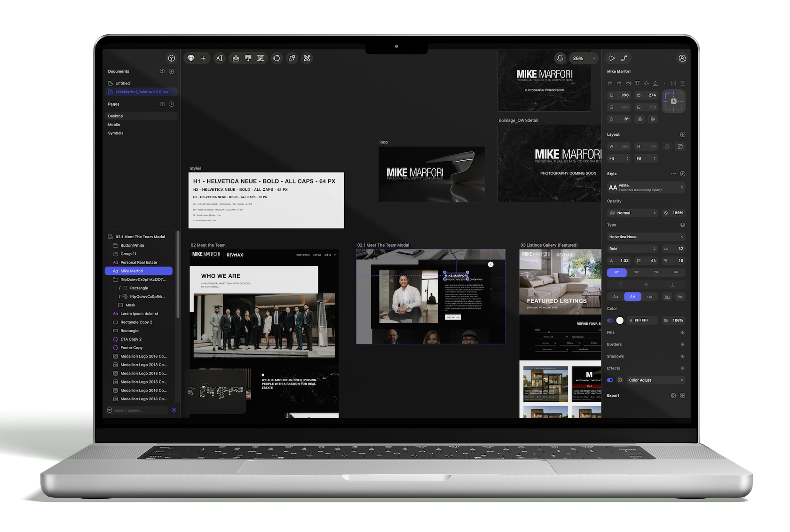
Task: Flip the layer horizontally
Action: (x=640, y=119)
